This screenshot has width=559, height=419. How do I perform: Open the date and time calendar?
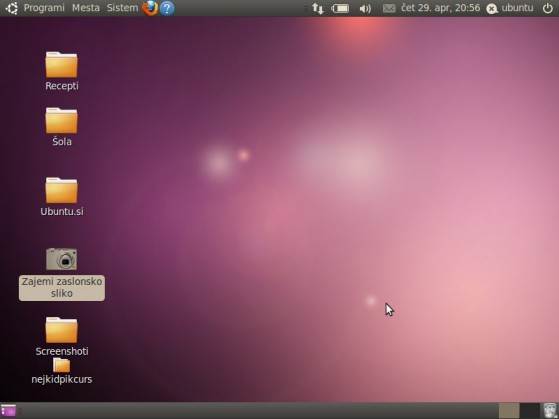[440, 8]
